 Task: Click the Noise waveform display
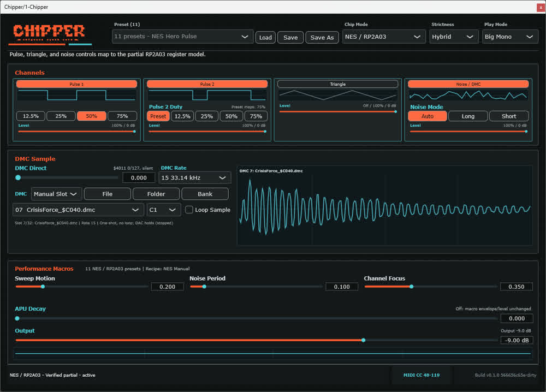tap(468, 95)
